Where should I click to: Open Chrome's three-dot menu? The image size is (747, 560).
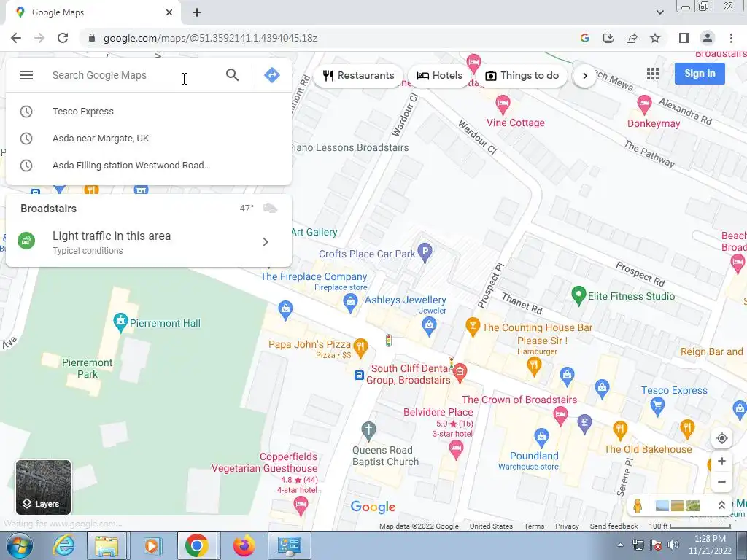tap(731, 38)
